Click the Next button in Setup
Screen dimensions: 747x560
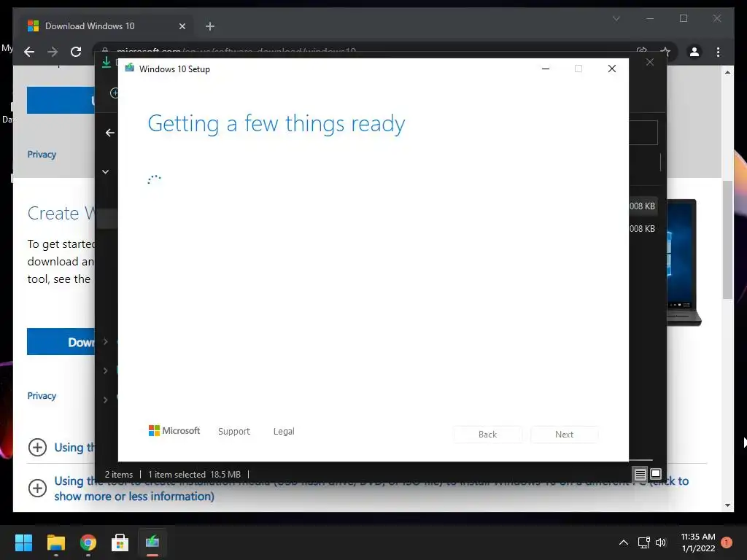(x=564, y=435)
